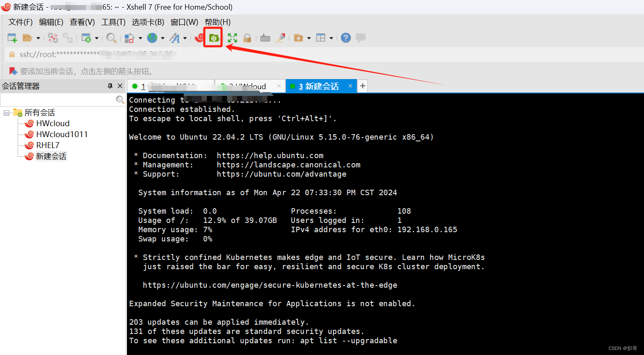The height and width of the screenshot is (355, 644).
Task: Open the 编辑(E) menu
Action: [51, 22]
